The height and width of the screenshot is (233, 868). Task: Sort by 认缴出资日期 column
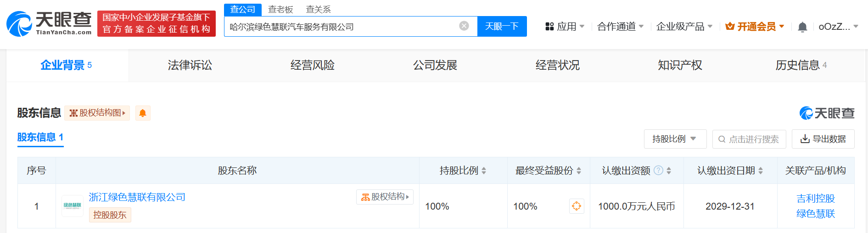(x=730, y=171)
